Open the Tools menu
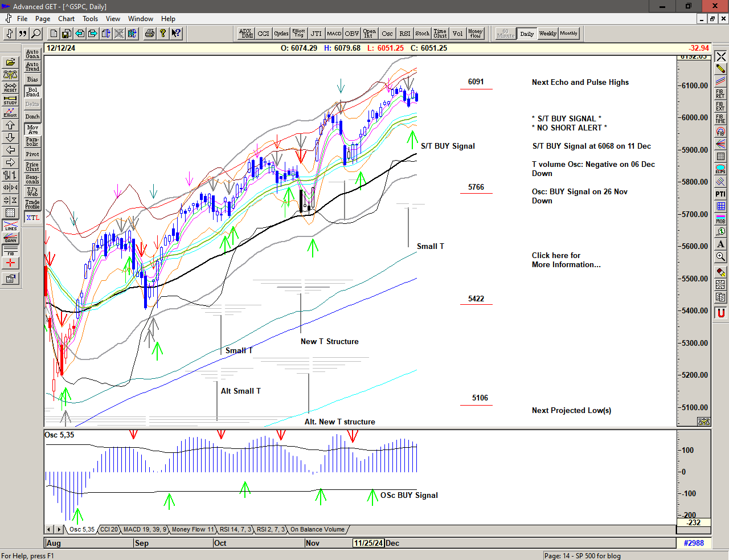Screen dimensions: 729x560 (x=90, y=19)
